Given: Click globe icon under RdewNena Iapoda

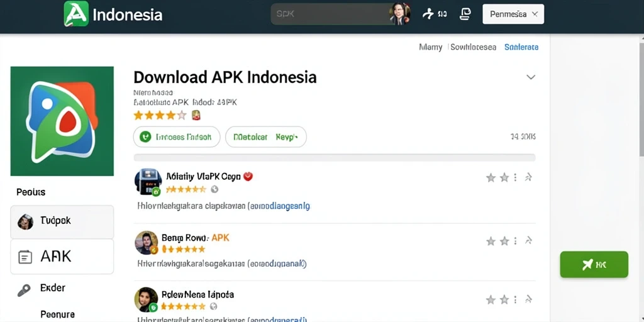Looking at the screenshot, I should point(213,306).
